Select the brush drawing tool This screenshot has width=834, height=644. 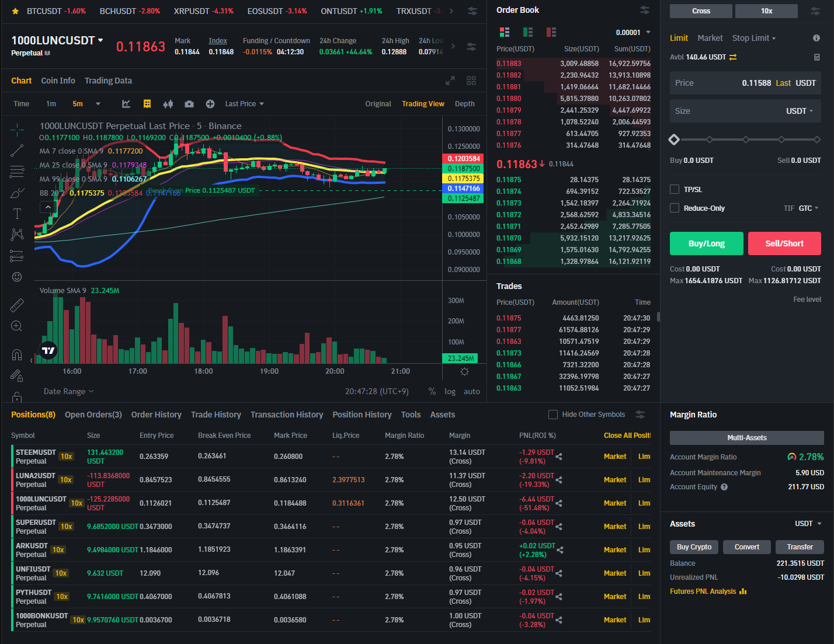coord(17,193)
